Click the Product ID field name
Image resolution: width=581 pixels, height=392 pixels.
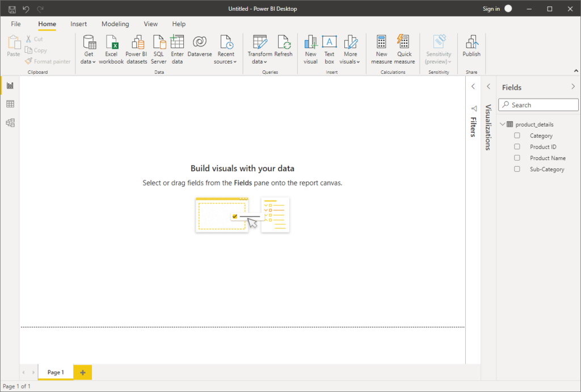(x=543, y=147)
